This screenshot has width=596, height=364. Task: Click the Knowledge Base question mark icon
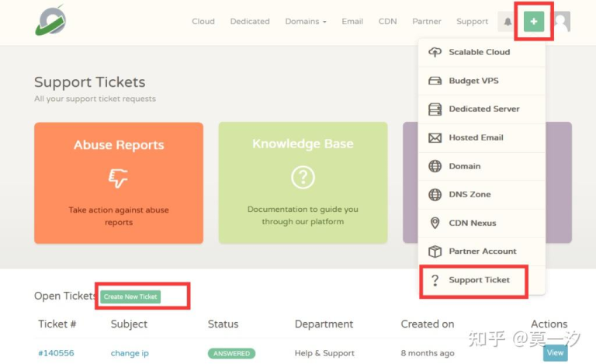click(303, 178)
